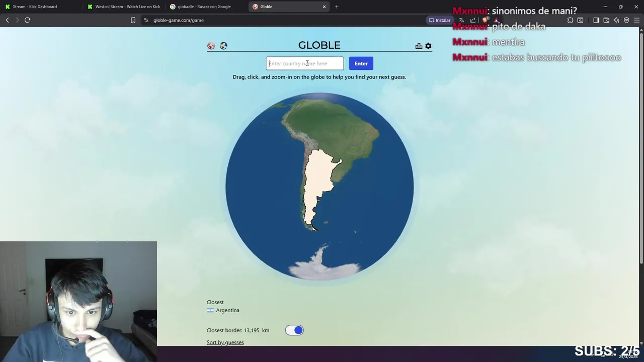Open the Brave Rewards triangle icon

click(x=496, y=20)
